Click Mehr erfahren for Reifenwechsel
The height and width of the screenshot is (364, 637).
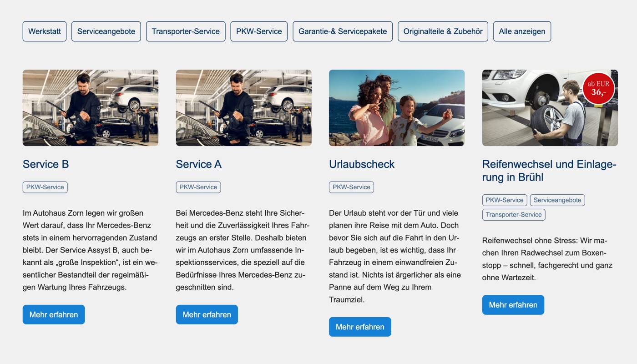click(x=513, y=305)
